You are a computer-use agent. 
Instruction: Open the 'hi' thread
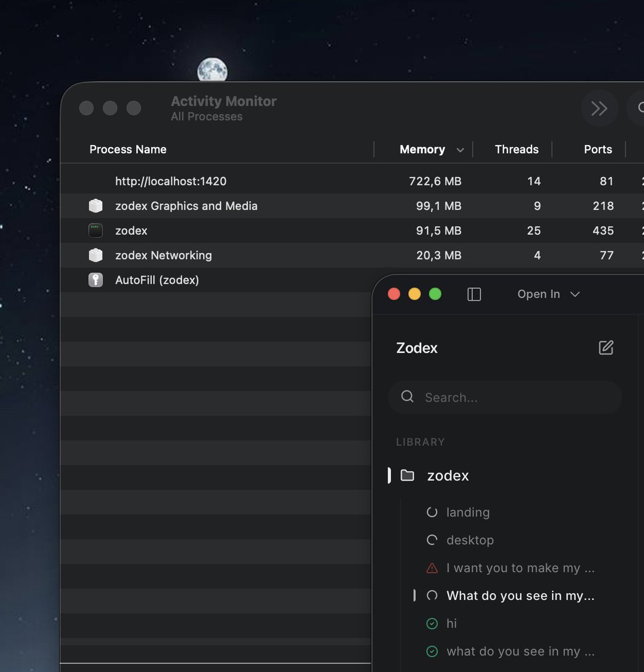(x=451, y=623)
